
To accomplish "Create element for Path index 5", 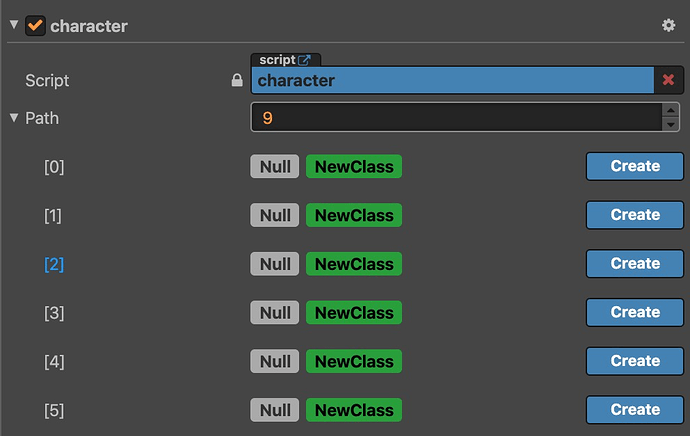I will tap(635, 410).
